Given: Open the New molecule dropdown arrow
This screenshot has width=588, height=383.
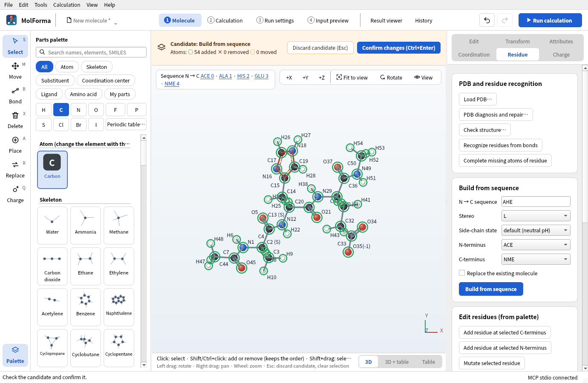Looking at the screenshot, I should (115, 24).
